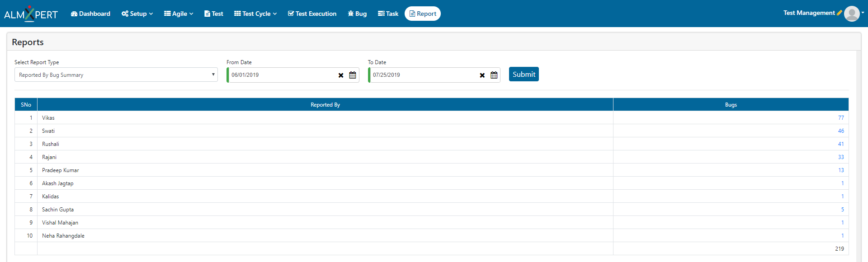Select the name Vishal Mahajan
The image size is (868, 262).
tap(60, 223)
